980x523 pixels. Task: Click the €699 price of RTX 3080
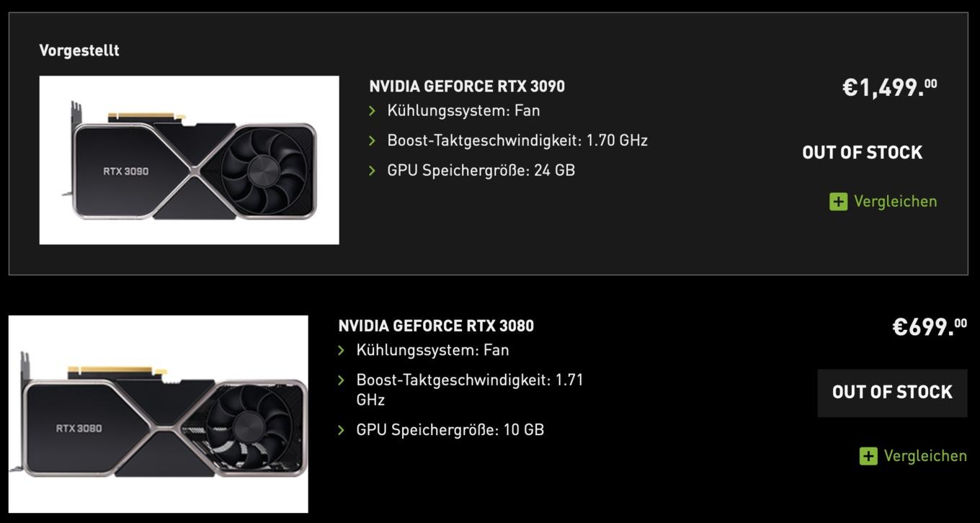(x=930, y=327)
